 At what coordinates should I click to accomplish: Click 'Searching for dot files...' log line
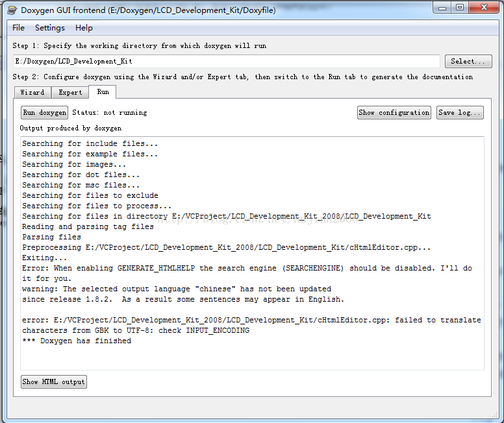[x=81, y=175]
